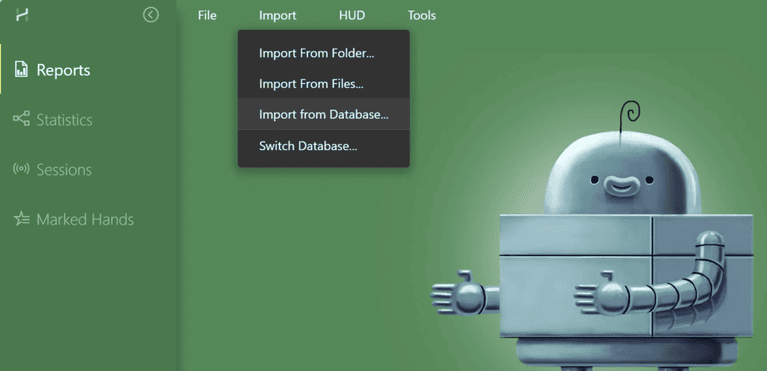Open the Reports section label
767x371 pixels.
(x=64, y=70)
